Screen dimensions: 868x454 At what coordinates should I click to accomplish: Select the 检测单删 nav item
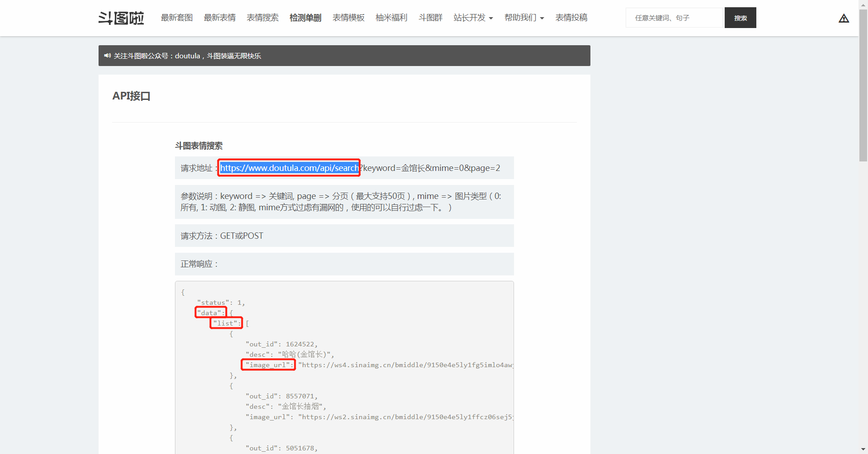pos(306,18)
